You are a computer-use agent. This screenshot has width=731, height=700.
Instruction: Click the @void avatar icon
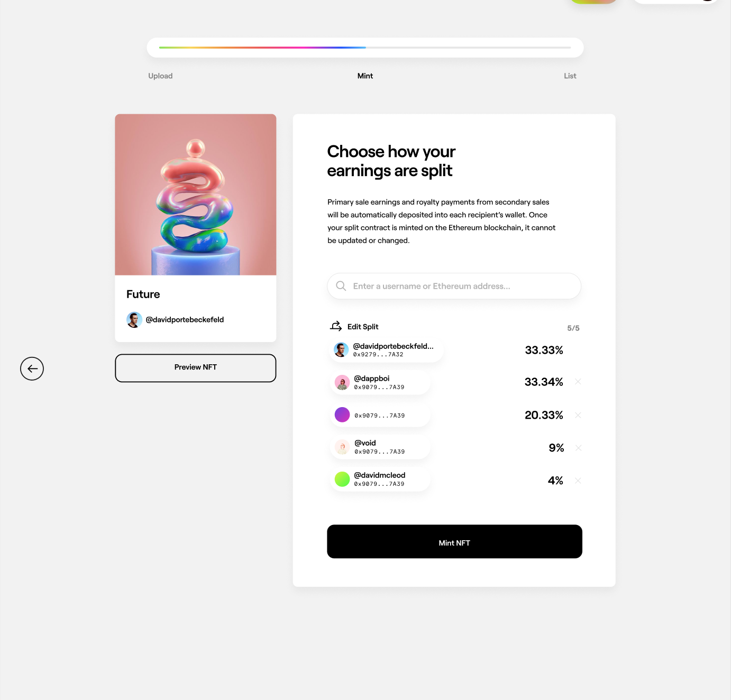pyautogui.click(x=342, y=447)
